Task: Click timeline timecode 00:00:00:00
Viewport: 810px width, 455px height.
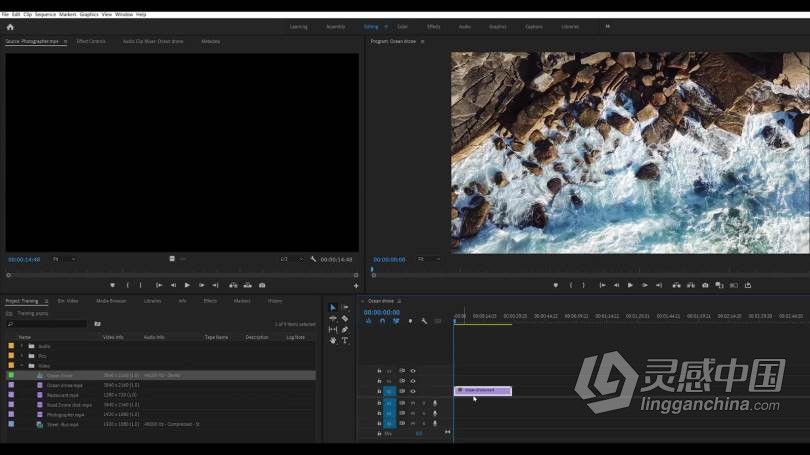Action: click(x=381, y=312)
